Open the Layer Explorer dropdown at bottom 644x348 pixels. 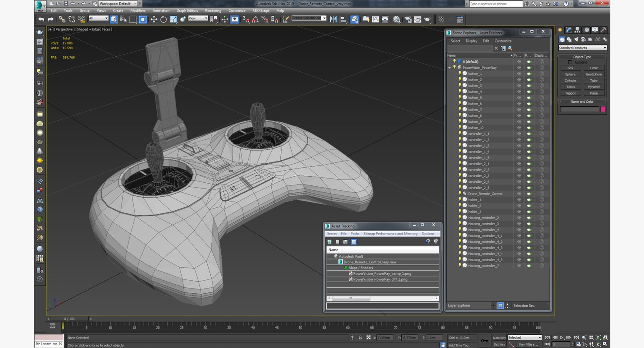(471, 305)
